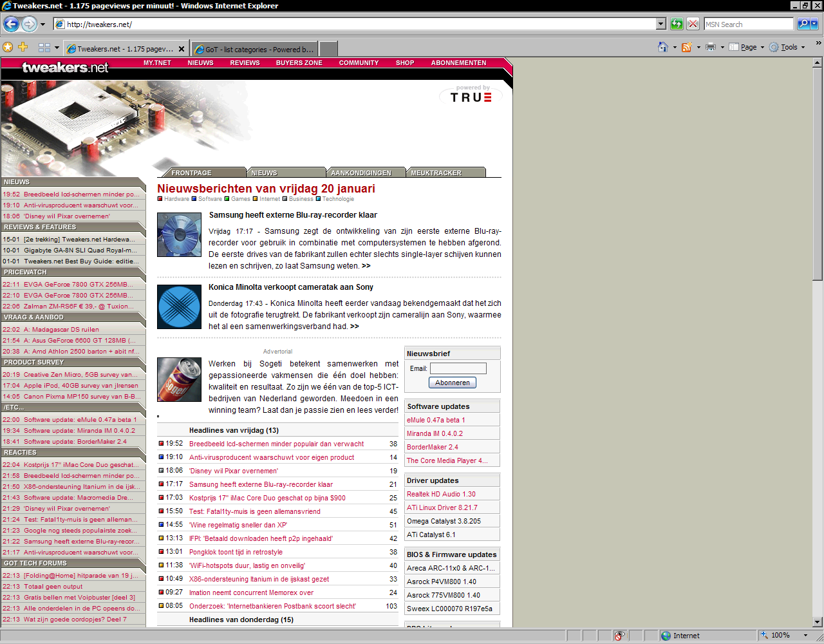This screenshot has width=824, height=644.
Task: Open the Pongklok toont tijd in retrostyle headline
Action: (x=236, y=552)
